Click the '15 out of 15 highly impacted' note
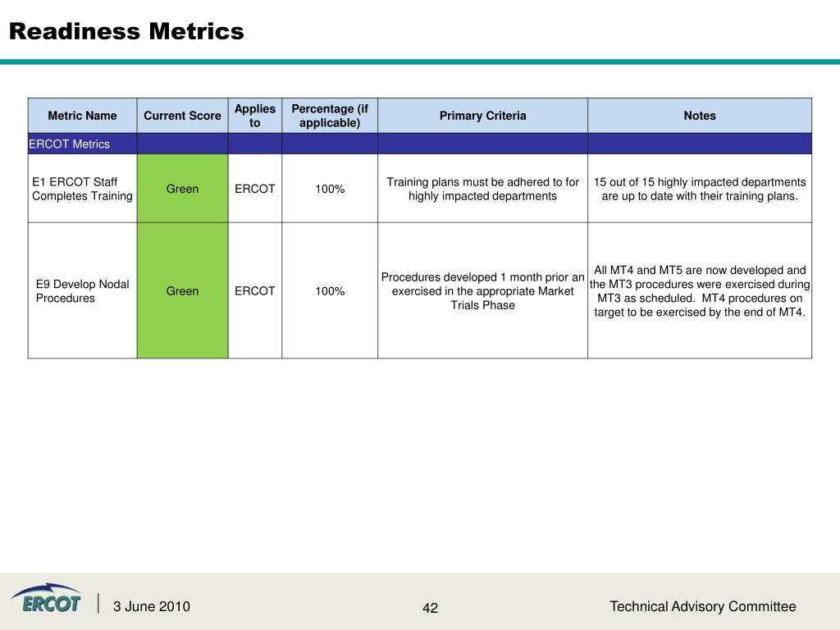 [700, 189]
